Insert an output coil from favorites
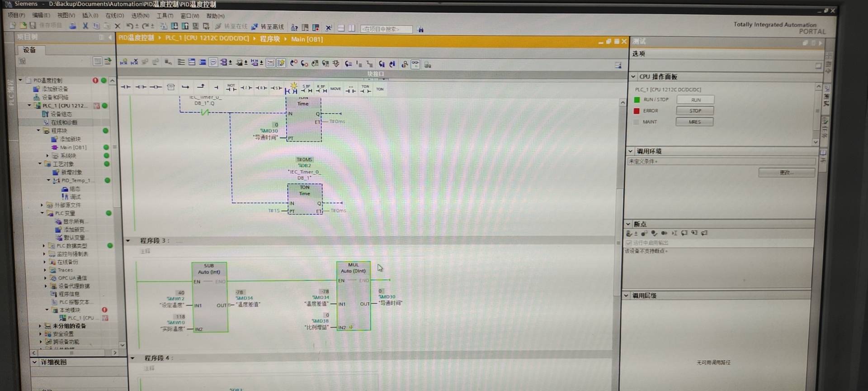The height and width of the screenshot is (391, 868). point(156,87)
